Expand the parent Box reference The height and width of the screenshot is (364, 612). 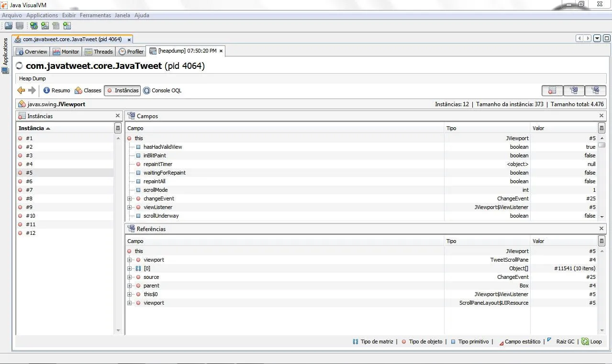130,286
